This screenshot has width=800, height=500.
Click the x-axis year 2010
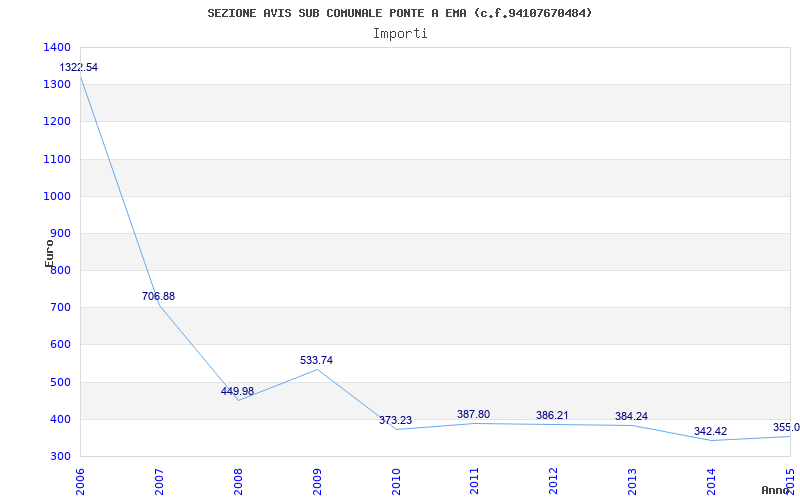click(x=396, y=481)
